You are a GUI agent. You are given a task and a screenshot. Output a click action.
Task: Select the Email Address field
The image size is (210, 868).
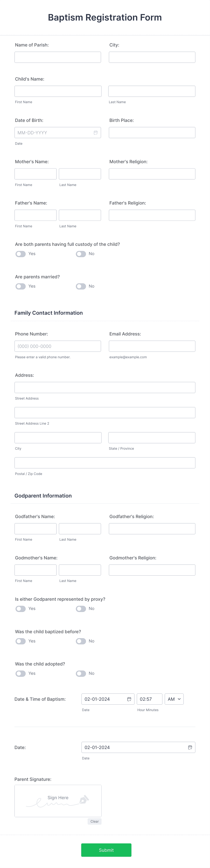152,346
